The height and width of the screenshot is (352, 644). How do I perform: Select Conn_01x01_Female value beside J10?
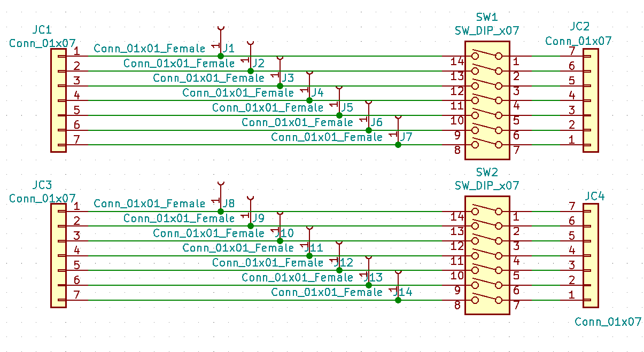(209, 233)
